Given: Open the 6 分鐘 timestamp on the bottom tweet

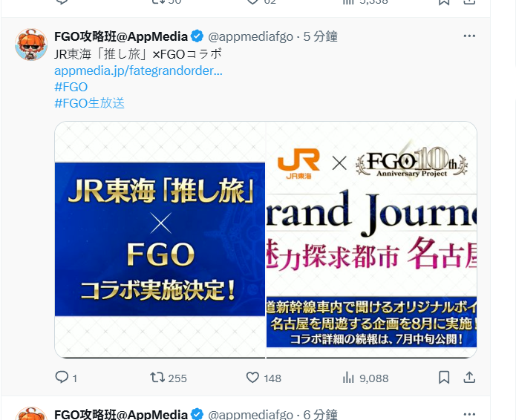Looking at the screenshot, I should [321, 414].
